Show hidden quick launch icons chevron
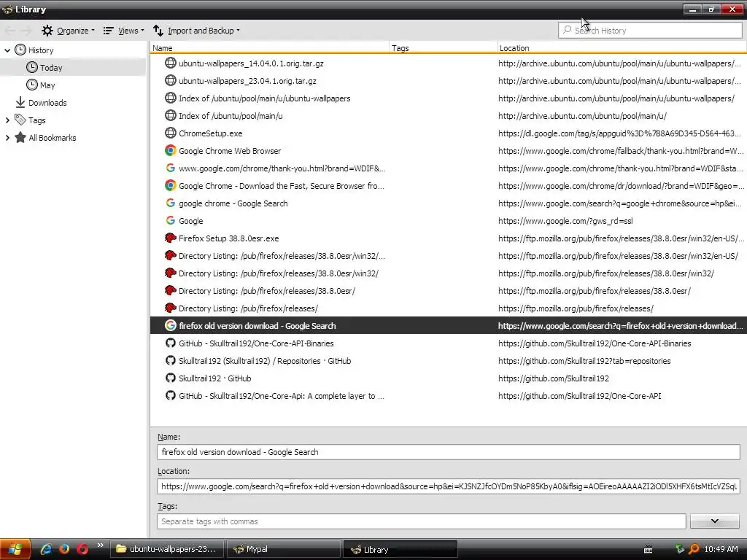The height and width of the screenshot is (560, 747). (100, 545)
